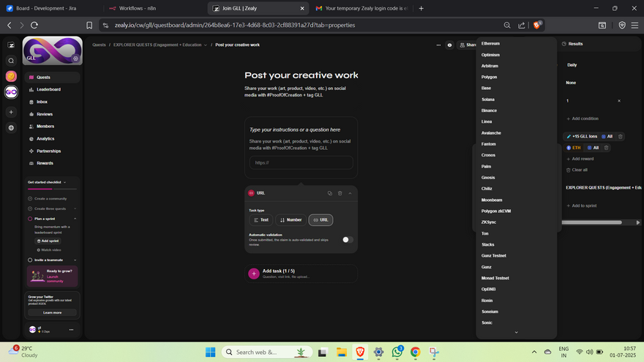This screenshot has width=644, height=362.
Task: Open community settings gear on GLL banner
Action: tap(75, 59)
